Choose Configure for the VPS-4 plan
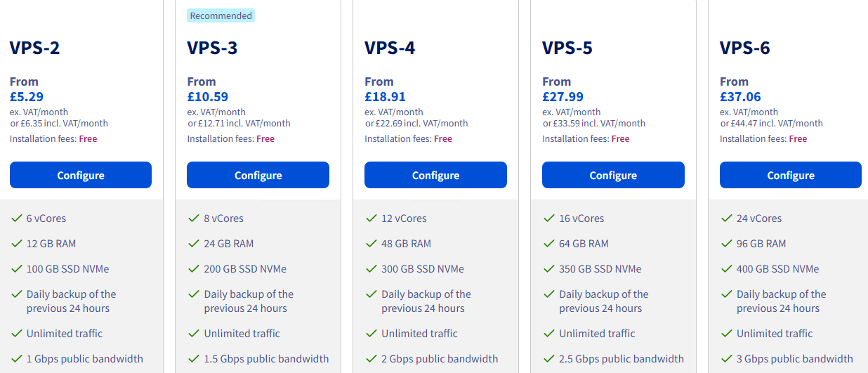The width and height of the screenshot is (868, 373). point(435,175)
